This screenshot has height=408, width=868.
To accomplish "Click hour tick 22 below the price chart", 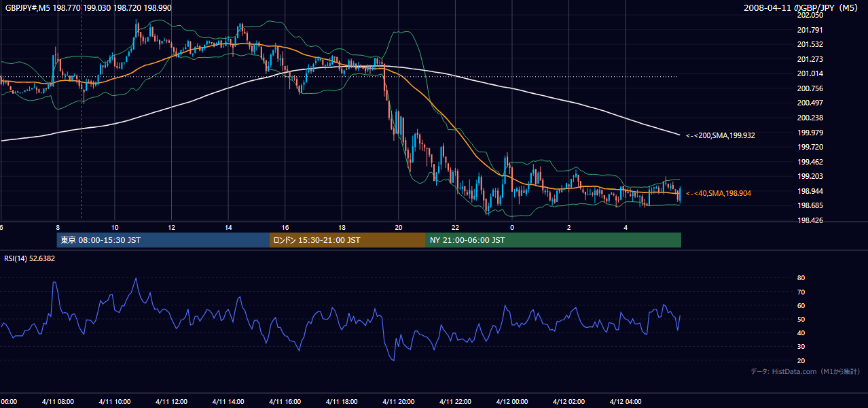I will click(455, 227).
